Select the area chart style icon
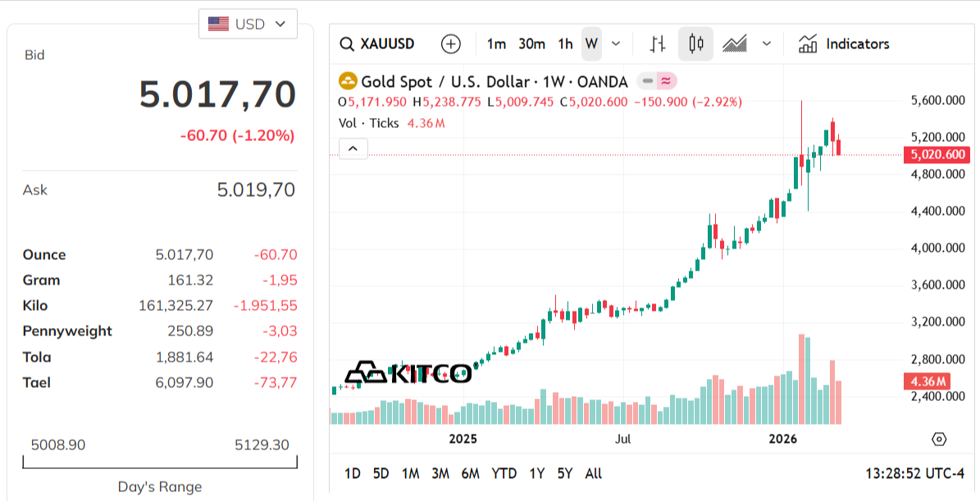The width and height of the screenshot is (980, 501). [734, 44]
